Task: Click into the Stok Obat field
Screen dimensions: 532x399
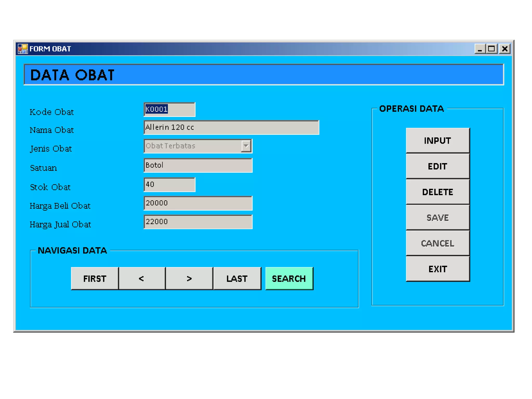Action: point(169,184)
